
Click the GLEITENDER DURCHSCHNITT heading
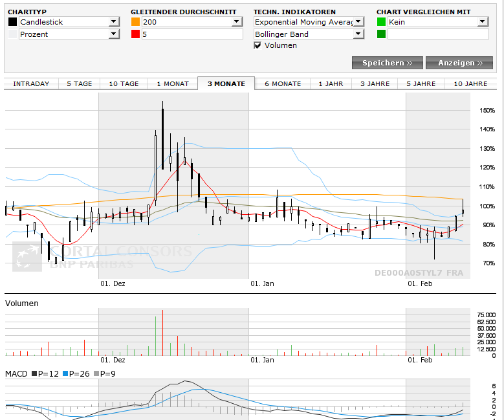click(184, 12)
